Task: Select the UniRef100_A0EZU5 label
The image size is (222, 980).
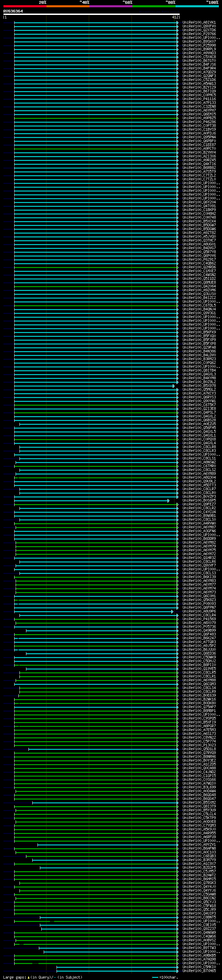Action: click(x=199, y=424)
